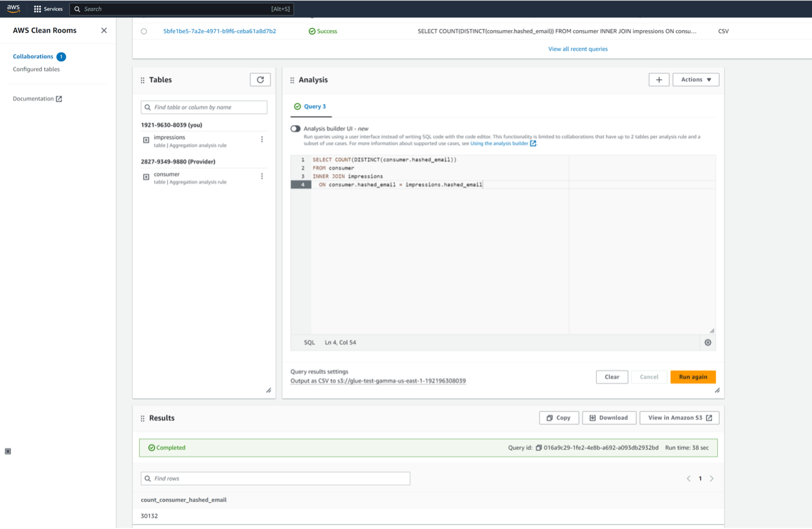Click the CSV result format cell
Viewport: 812px width, 529px height.
(x=723, y=31)
